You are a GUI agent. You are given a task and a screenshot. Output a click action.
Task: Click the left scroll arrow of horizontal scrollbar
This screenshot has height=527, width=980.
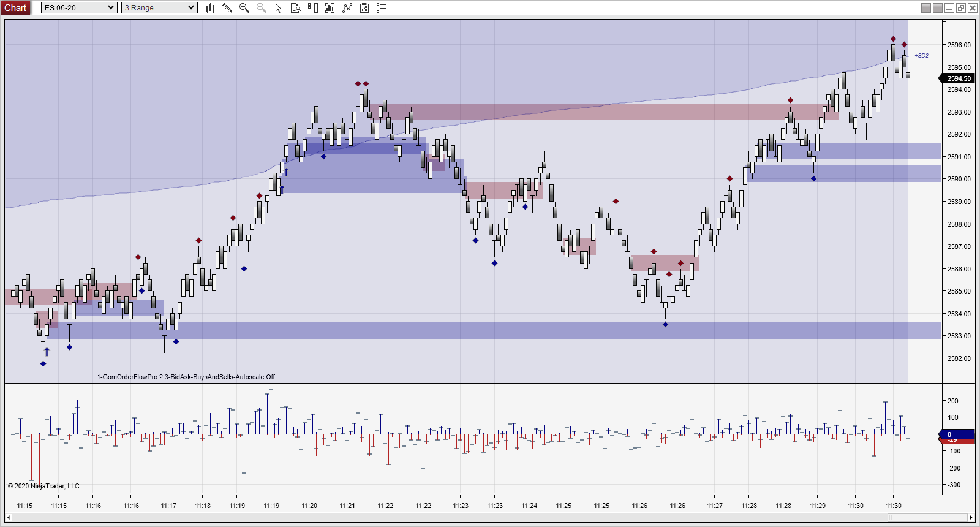pyautogui.click(x=9, y=518)
